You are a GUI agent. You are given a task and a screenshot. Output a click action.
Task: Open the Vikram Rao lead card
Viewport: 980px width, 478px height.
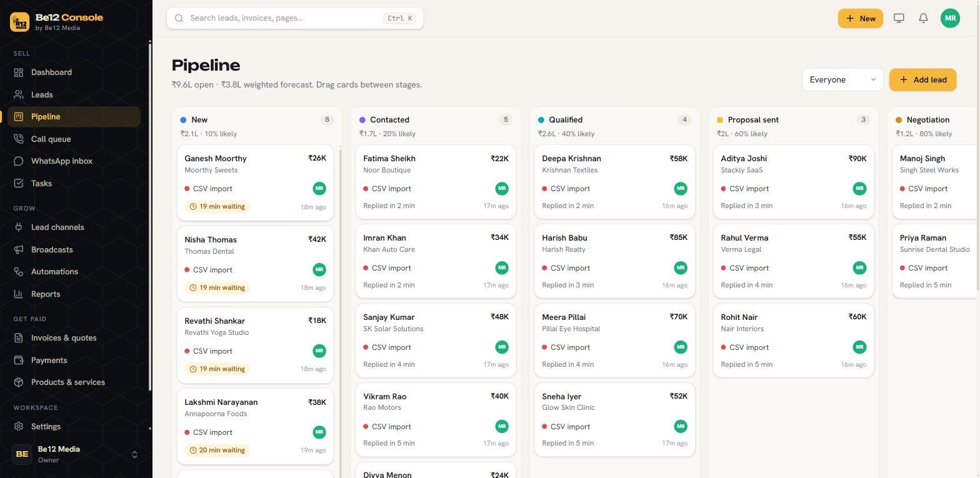tap(436, 420)
